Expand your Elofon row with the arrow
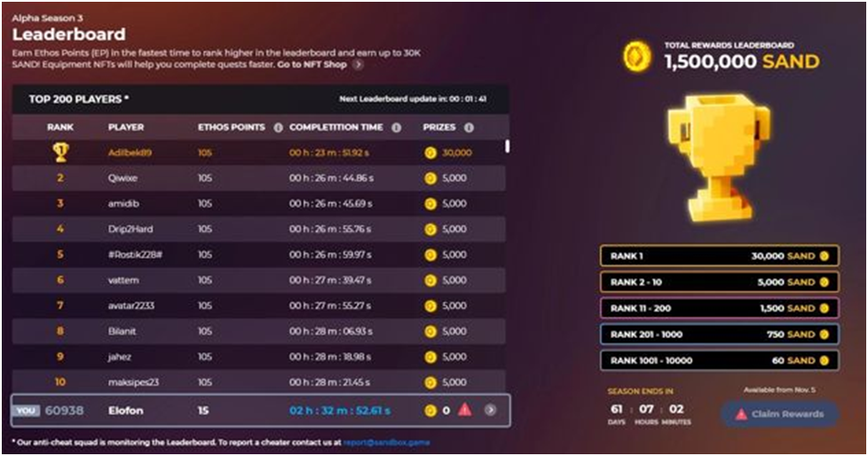Viewport: 868px width, 456px height. [x=490, y=410]
